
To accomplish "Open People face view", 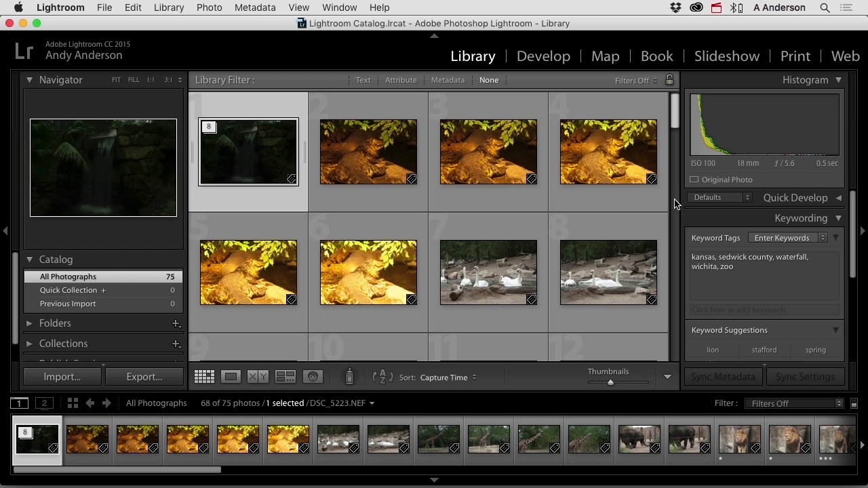I will pos(313,377).
